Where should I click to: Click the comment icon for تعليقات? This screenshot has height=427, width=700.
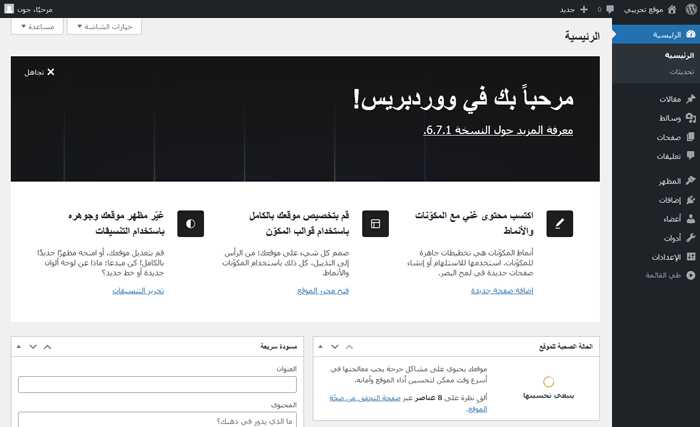[x=691, y=155]
